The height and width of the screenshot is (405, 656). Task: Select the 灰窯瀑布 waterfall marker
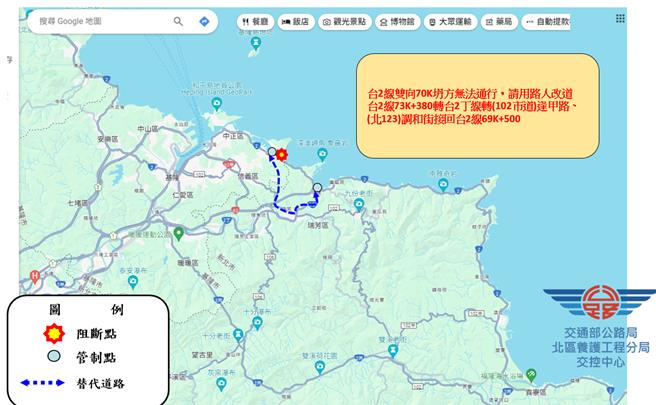pos(221,383)
